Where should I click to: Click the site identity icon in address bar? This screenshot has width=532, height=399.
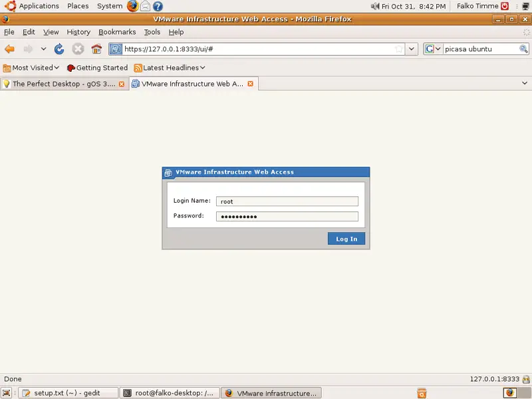(x=116, y=49)
